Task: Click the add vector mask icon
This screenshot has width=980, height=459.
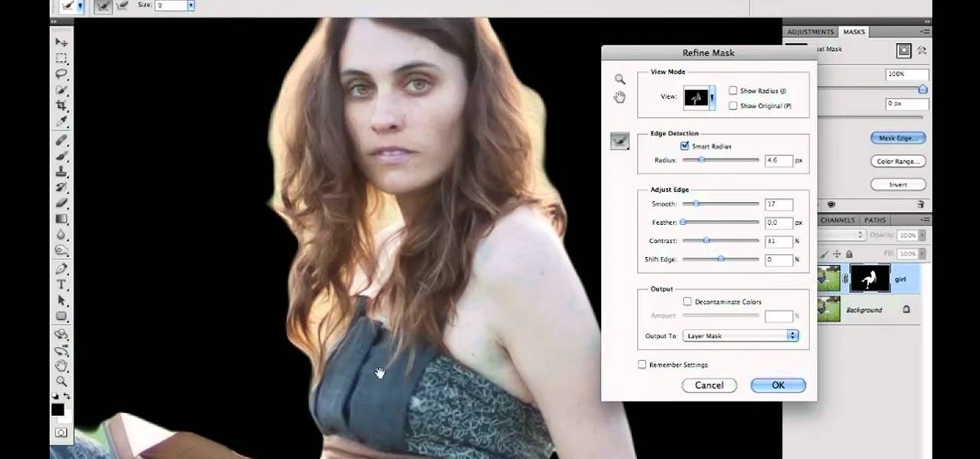Action: tap(922, 50)
